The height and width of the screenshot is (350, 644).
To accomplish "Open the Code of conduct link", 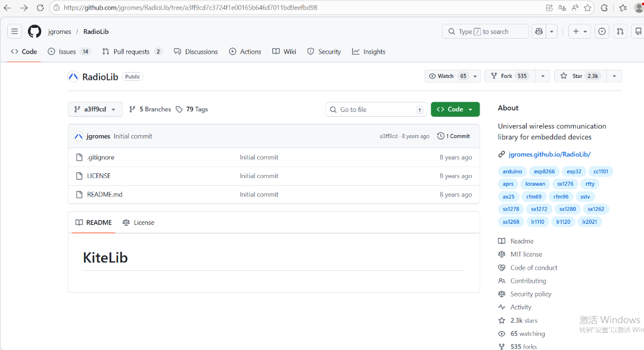I will click(x=534, y=267).
